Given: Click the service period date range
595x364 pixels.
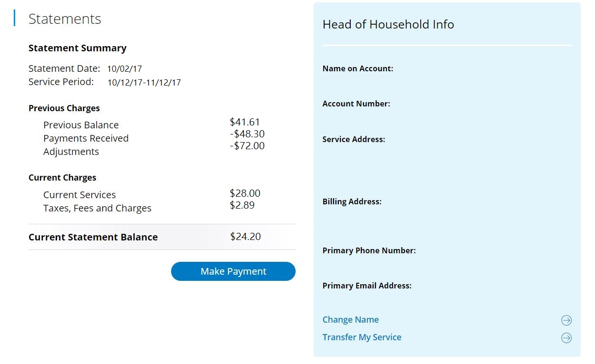Looking at the screenshot, I should (x=144, y=83).
